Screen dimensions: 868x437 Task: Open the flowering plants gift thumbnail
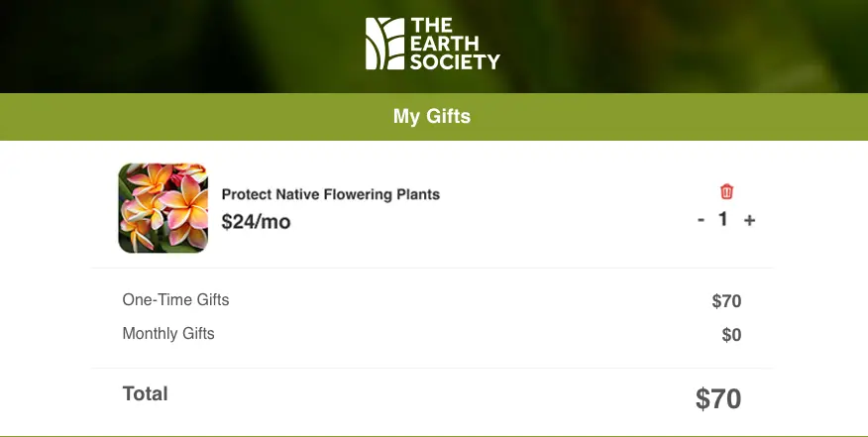click(x=163, y=207)
